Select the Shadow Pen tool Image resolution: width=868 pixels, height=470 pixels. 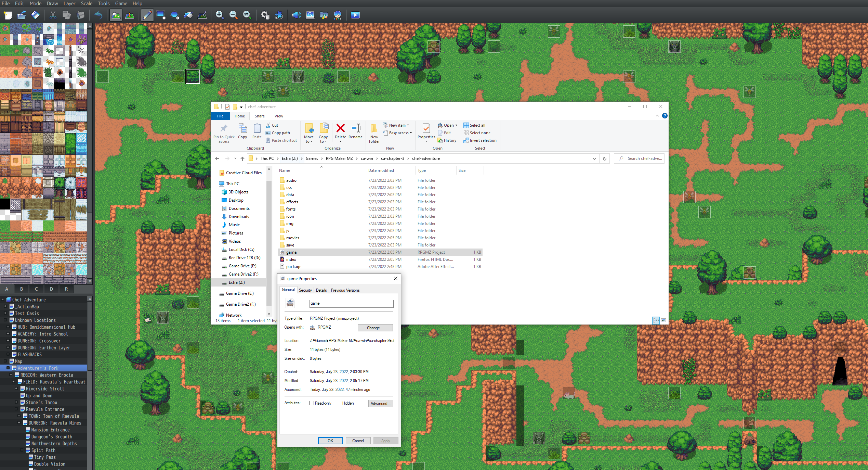(202, 15)
